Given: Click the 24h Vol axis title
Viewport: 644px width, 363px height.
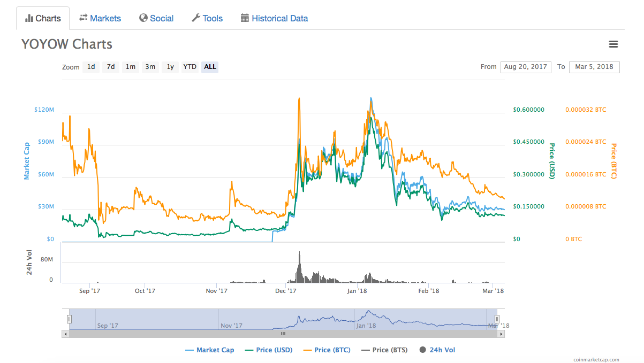Looking at the screenshot, I should (x=30, y=262).
